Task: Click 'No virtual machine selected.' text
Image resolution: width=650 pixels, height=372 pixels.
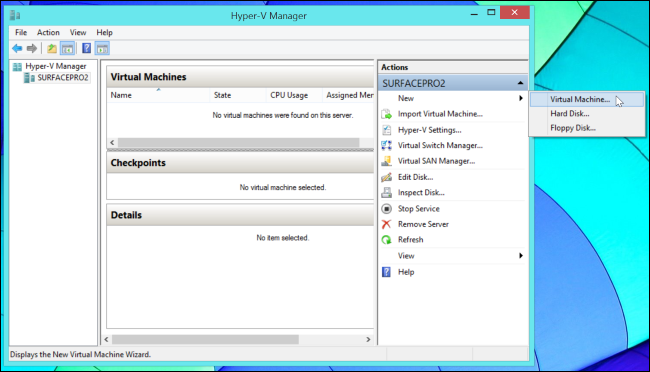Action: [283, 187]
